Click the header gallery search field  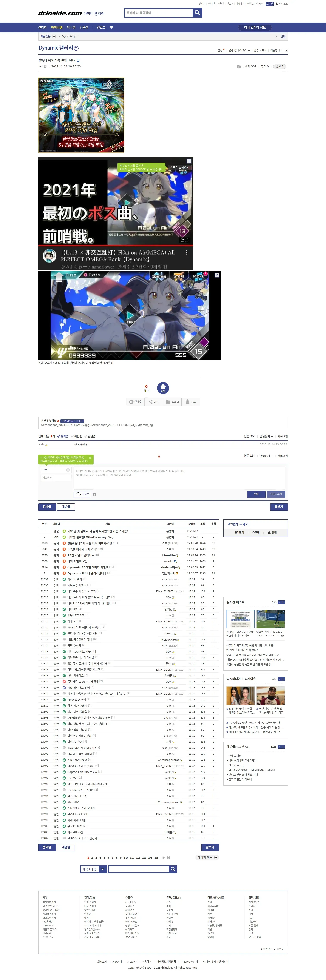158,13
